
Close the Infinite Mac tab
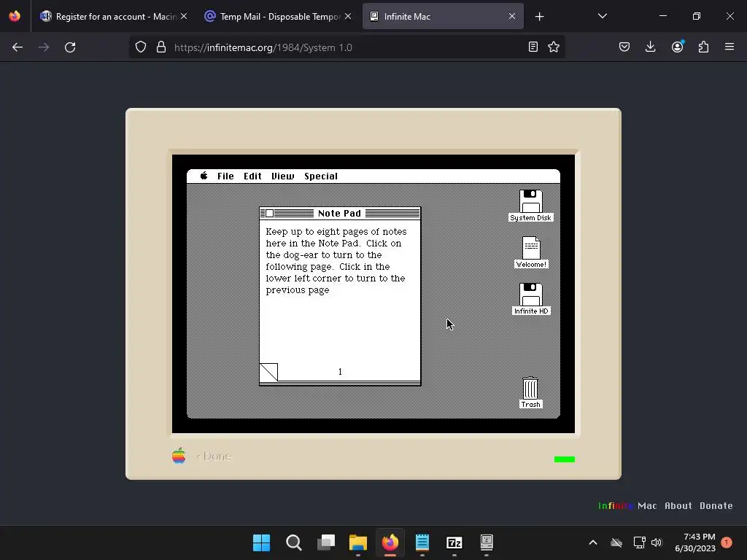[x=511, y=16]
